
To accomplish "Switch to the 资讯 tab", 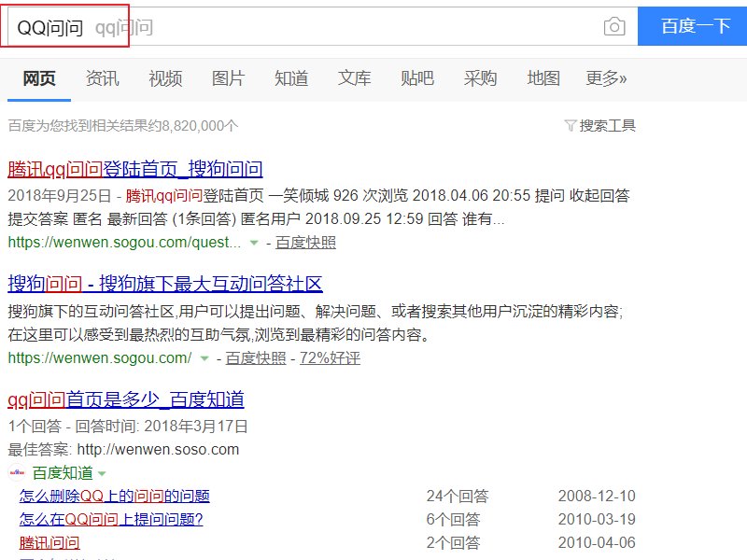I will point(103,78).
